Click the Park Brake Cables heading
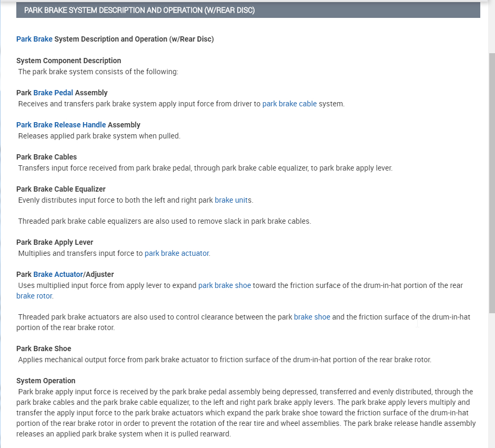 click(x=46, y=157)
